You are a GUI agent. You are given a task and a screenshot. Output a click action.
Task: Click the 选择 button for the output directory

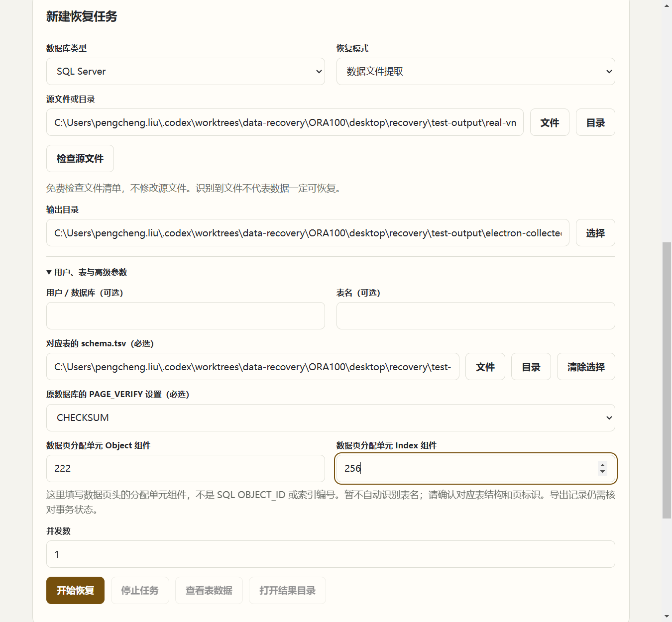coord(595,233)
